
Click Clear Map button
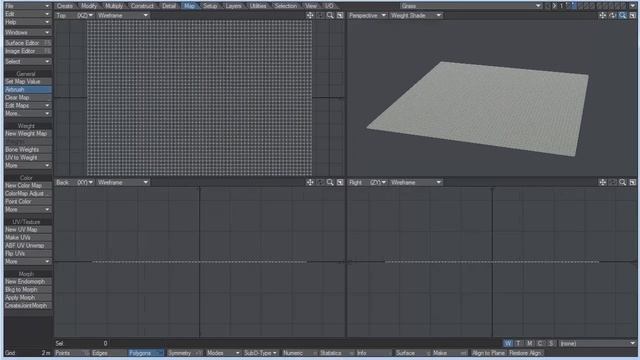click(28, 98)
